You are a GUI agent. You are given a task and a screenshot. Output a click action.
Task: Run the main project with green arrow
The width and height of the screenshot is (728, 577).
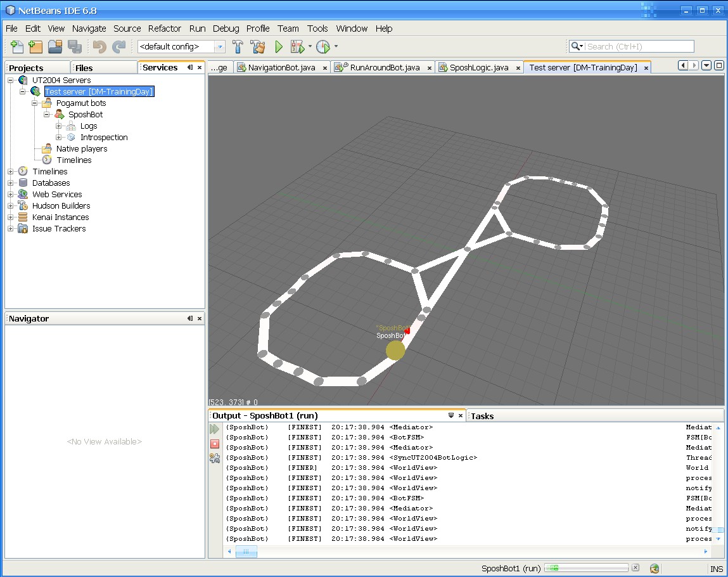coord(278,46)
